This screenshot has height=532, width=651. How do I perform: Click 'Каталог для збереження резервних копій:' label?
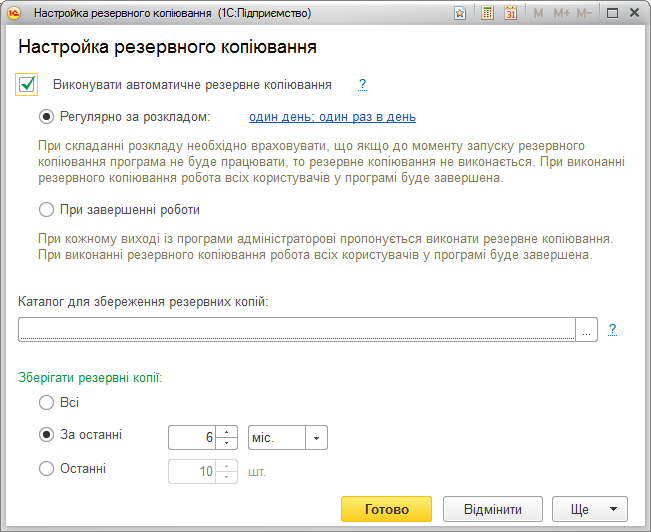(x=143, y=302)
